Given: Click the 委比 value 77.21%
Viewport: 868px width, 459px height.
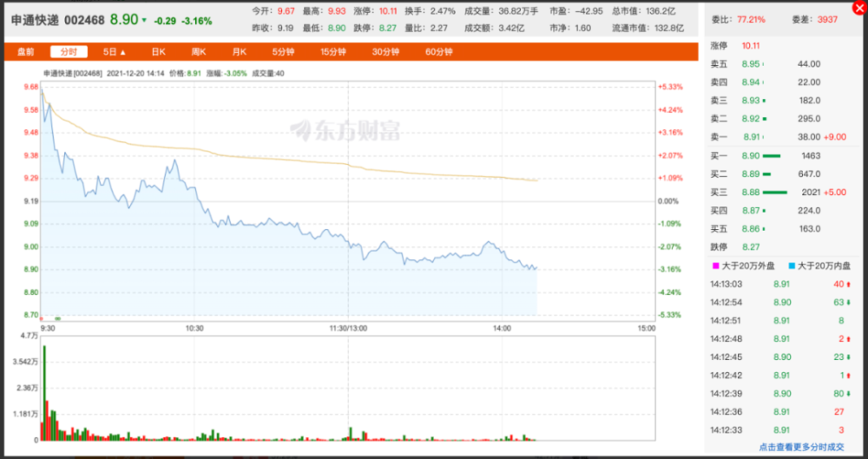Looking at the screenshot, I should click(751, 19).
